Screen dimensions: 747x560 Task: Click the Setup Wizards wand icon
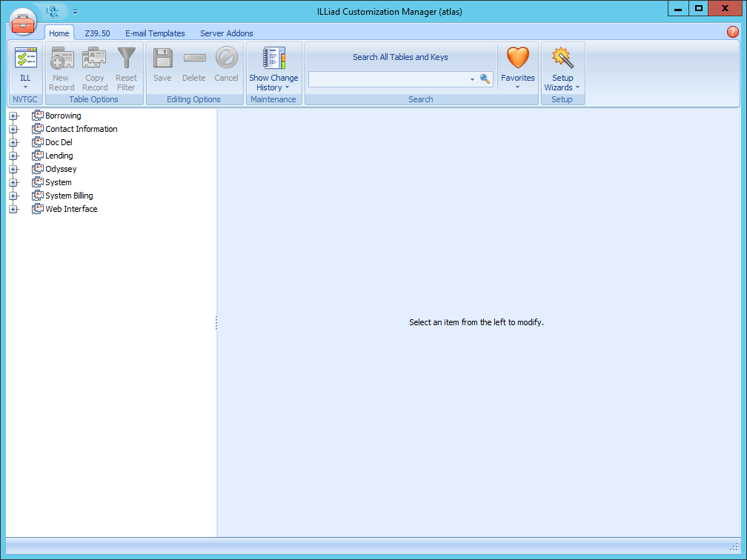pos(562,59)
